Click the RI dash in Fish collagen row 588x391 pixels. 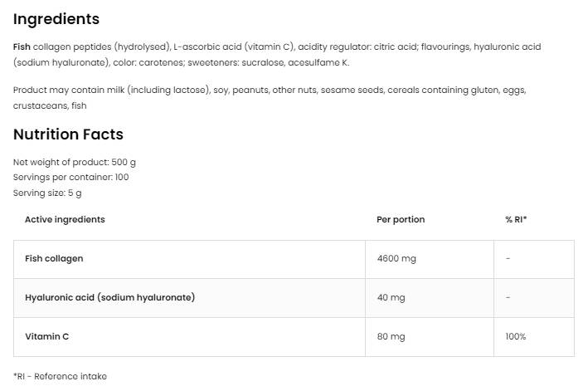pyautogui.click(x=508, y=259)
